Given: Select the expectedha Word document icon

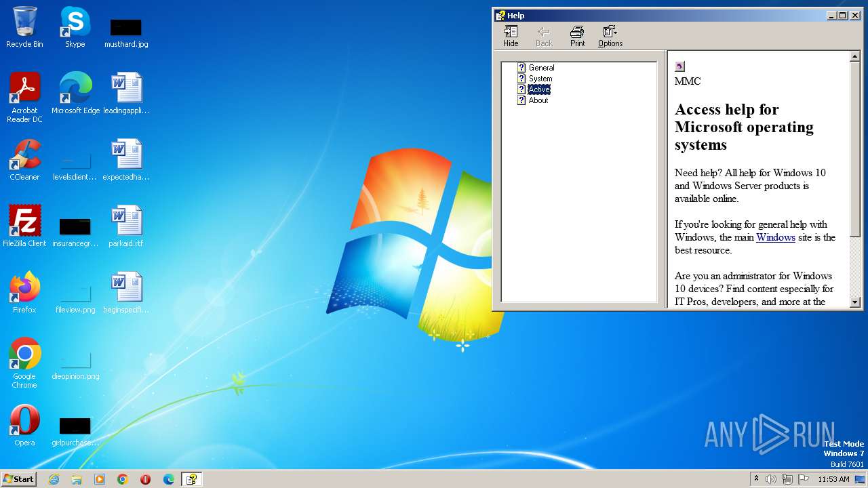Looking at the screenshot, I should tap(126, 160).
